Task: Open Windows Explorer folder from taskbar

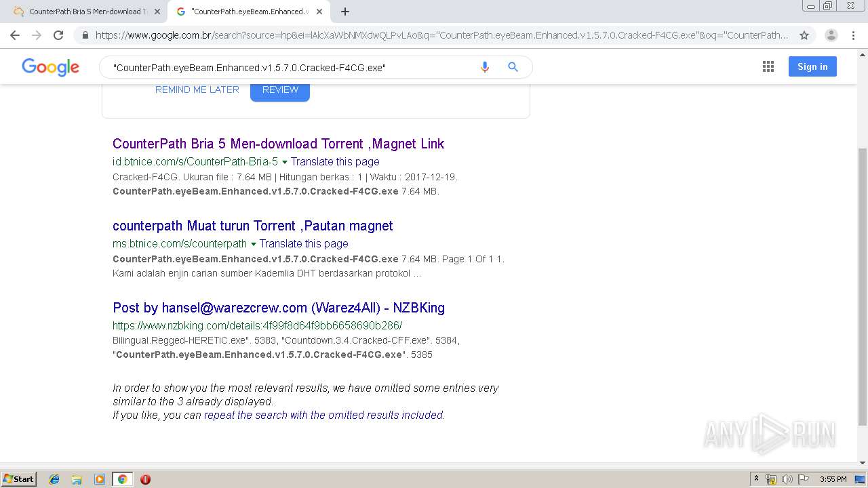Action: point(77,479)
